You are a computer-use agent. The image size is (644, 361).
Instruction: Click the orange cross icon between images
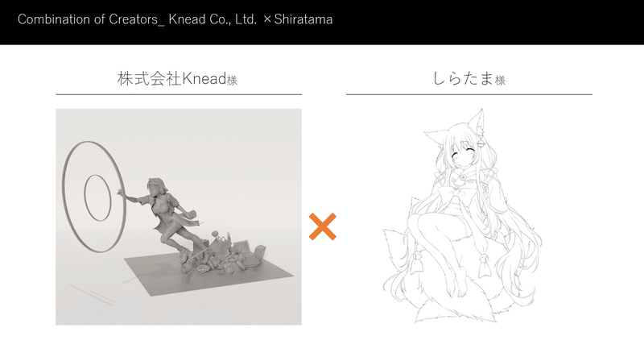pos(323,226)
